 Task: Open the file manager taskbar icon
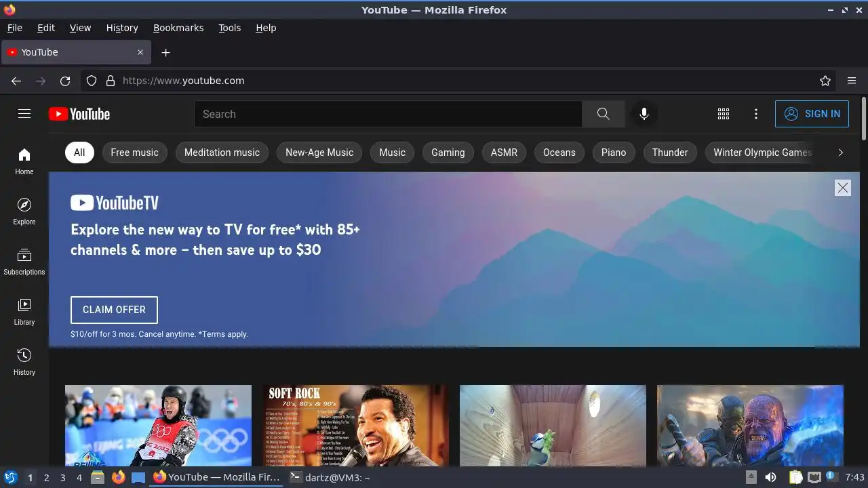point(98,477)
